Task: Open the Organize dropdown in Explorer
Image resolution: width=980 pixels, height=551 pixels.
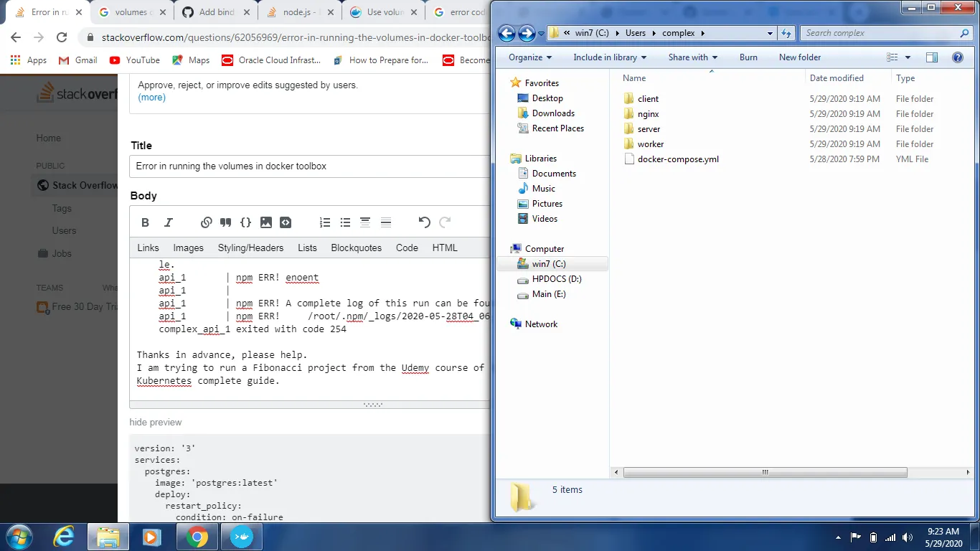Action: click(530, 57)
